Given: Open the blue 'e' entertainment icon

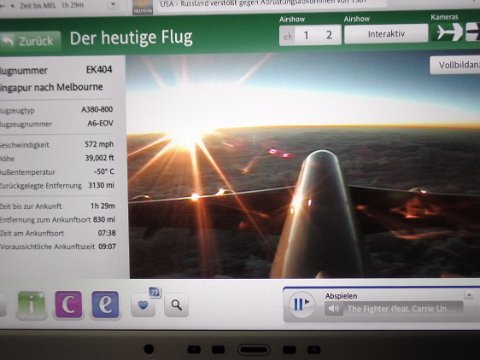Looking at the screenshot, I should [x=105, y=304].
